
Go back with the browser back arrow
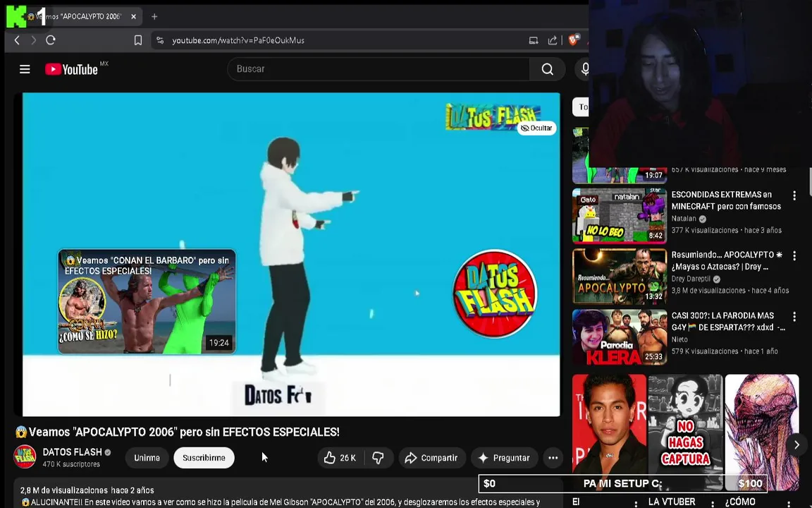point(17,40)
